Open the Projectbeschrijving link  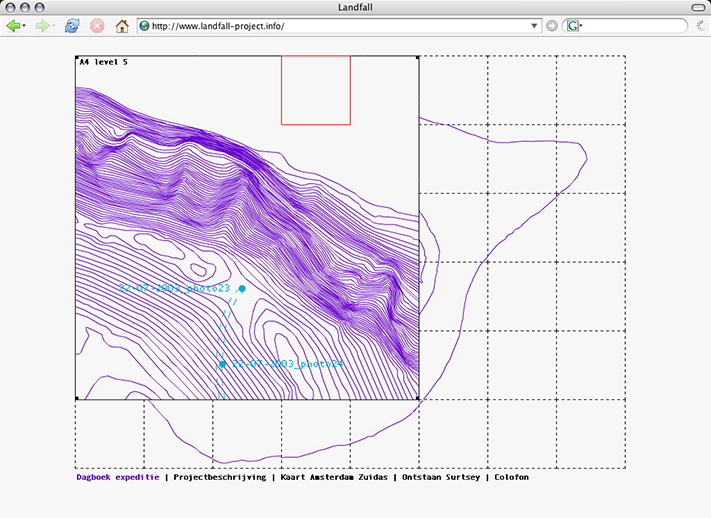[x=219, y=477]
